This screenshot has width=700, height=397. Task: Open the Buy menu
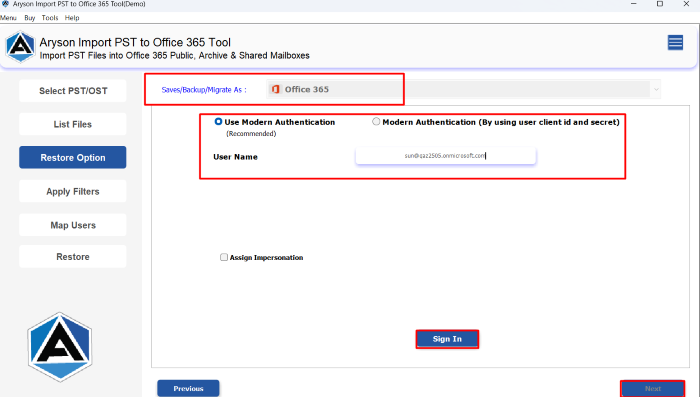tap(29, 18)
